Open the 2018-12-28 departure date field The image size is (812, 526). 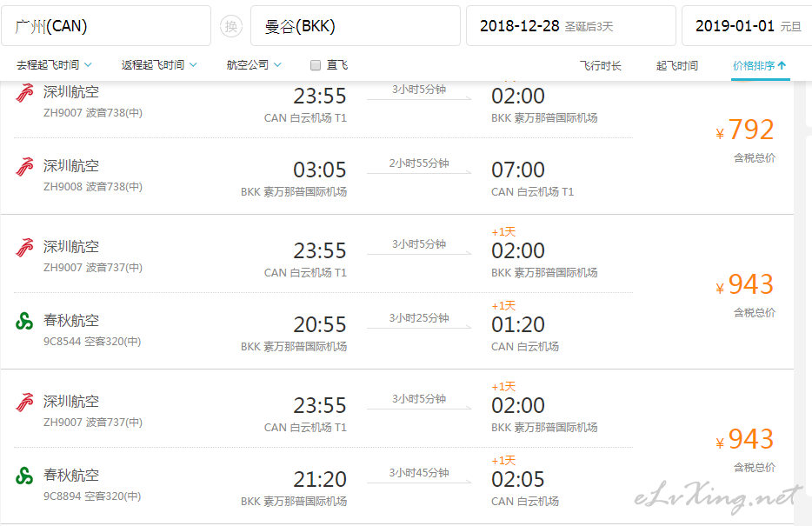(570, 26)
